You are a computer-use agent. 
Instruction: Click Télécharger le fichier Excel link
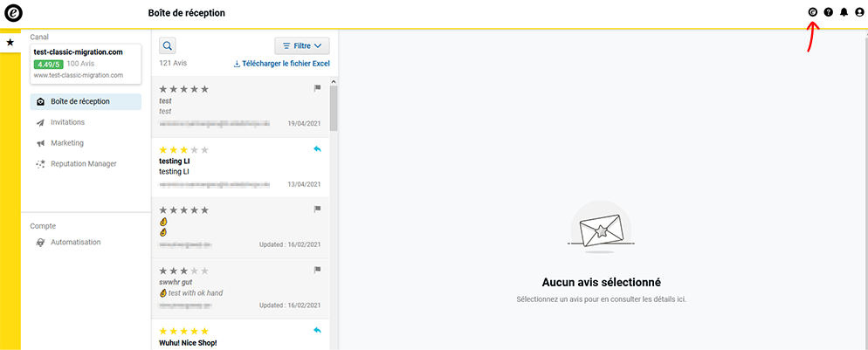281,64
